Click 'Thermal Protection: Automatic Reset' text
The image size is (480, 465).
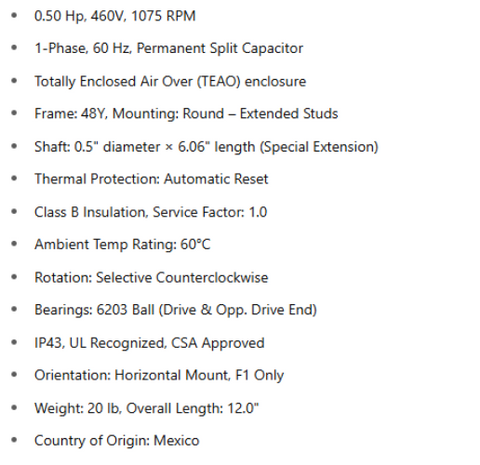151,179
